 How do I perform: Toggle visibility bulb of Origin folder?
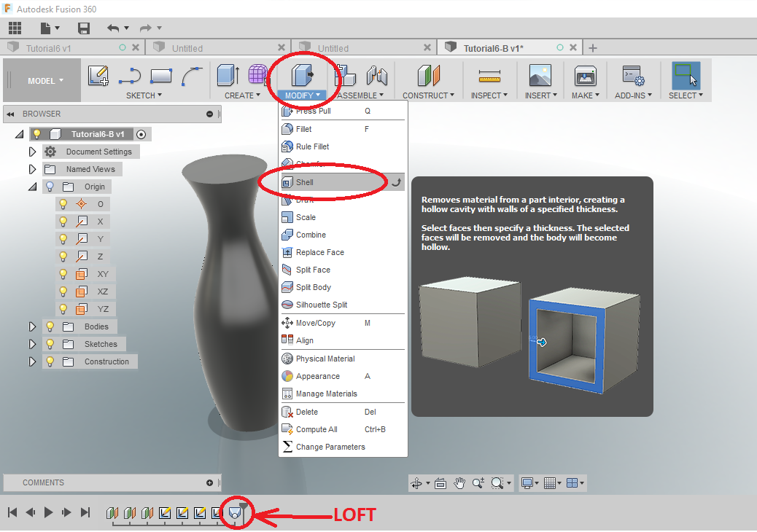[x=50, y=187]
